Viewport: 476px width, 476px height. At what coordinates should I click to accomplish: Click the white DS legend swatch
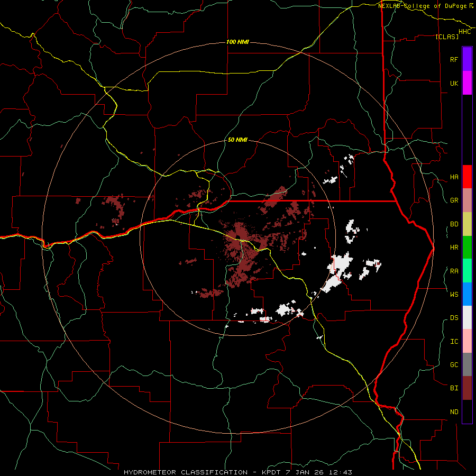pyautogui.click(x=467, y=317)
